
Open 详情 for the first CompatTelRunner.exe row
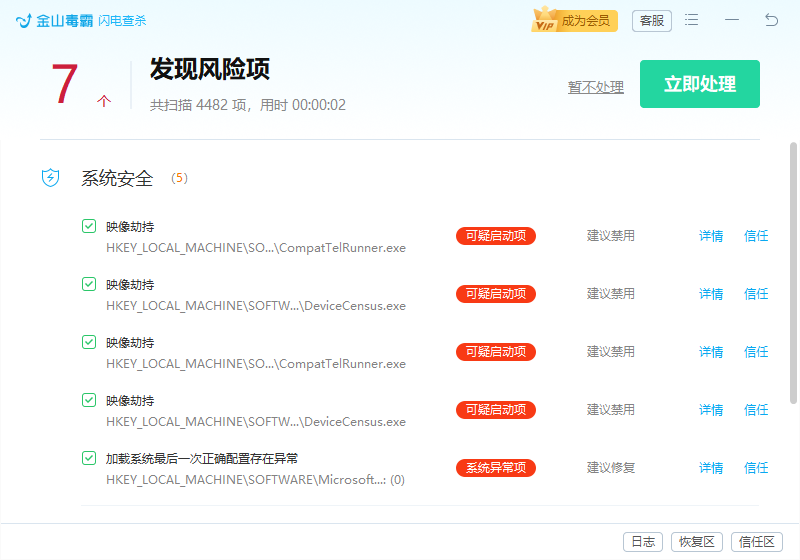pos(711,236)
